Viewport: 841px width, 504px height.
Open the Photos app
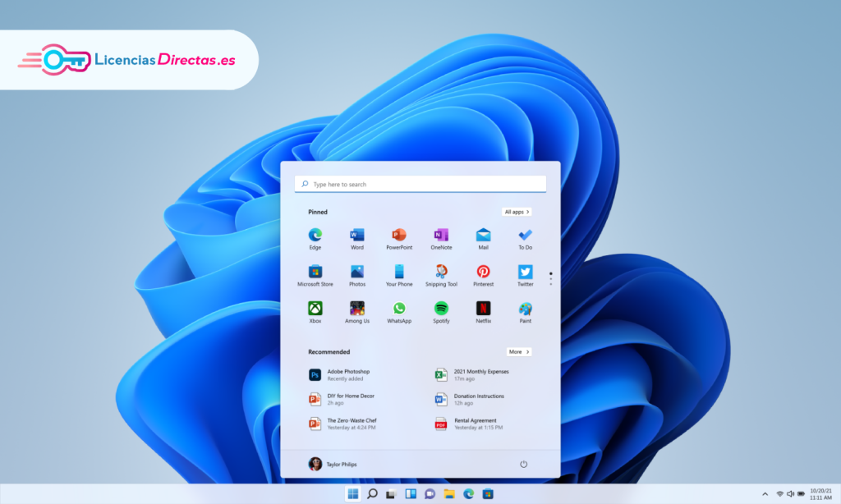(x=356, y=273)
